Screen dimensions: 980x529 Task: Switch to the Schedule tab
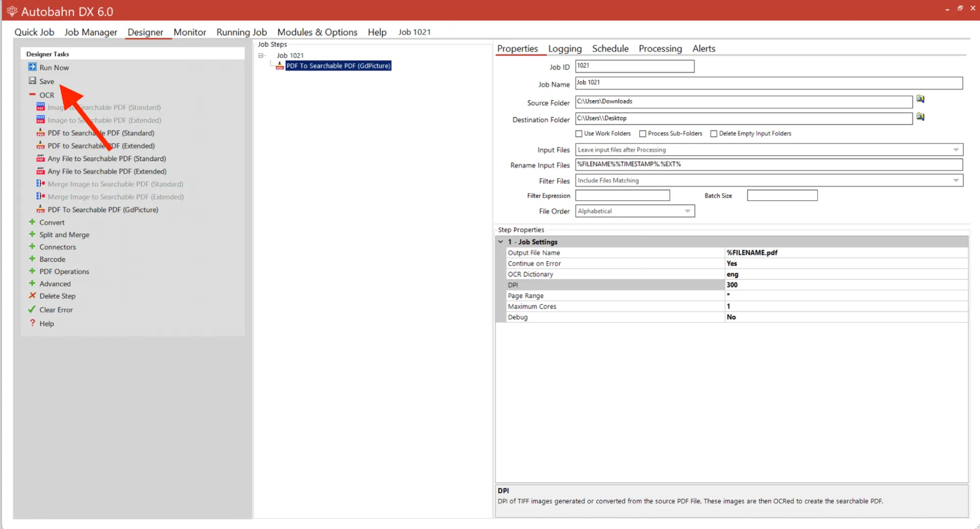tap(610, 48)
